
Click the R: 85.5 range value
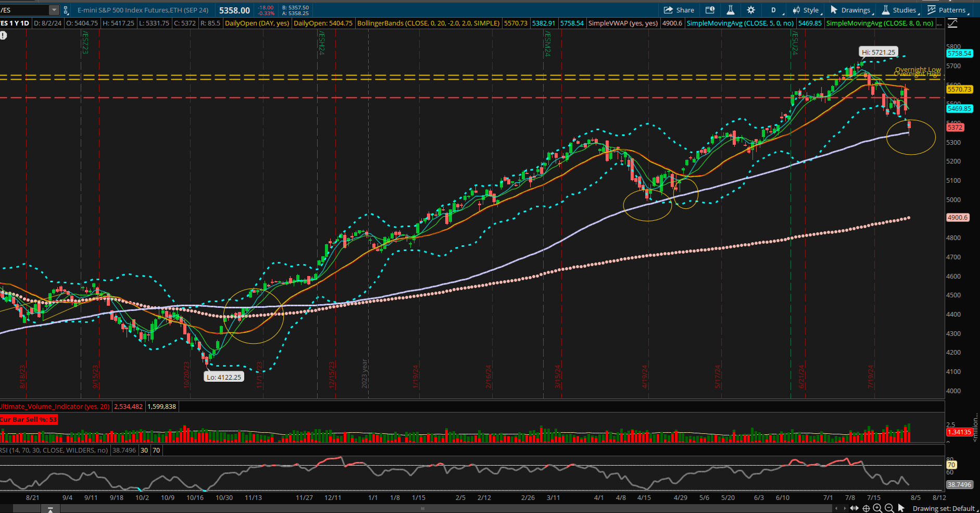(x=210, y=23)
